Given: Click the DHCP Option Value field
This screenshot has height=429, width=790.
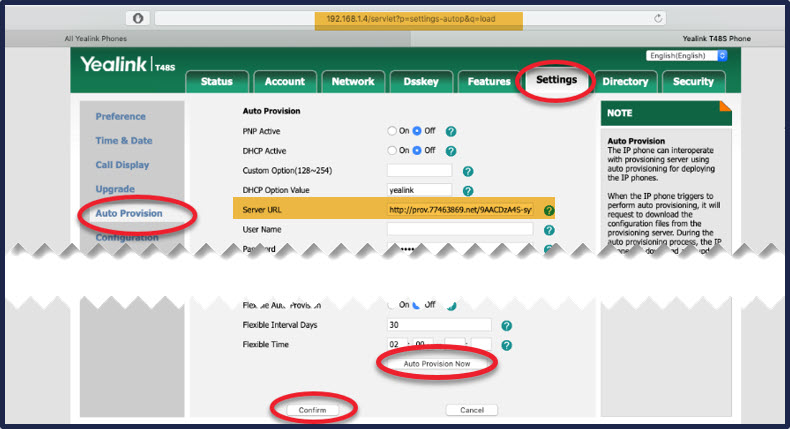Looking at the screenshot, I should coord(419,190).
